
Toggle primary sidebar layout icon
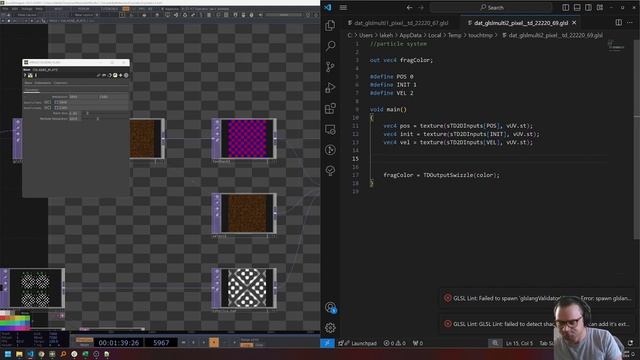click(565, 7)
